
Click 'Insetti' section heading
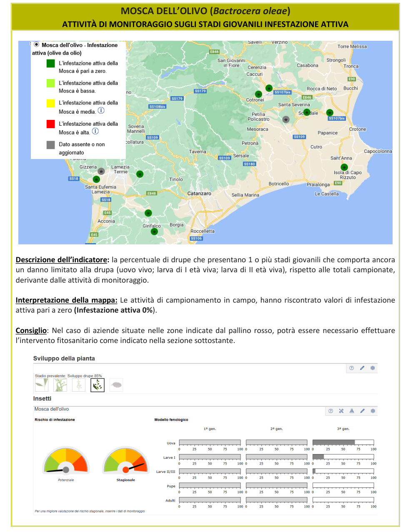pos(42,398)
